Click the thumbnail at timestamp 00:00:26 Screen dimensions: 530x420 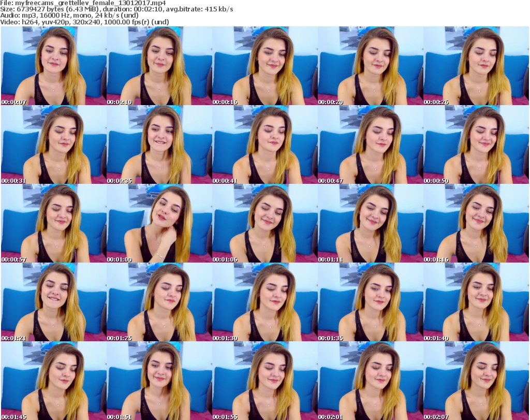click(476, 66)
